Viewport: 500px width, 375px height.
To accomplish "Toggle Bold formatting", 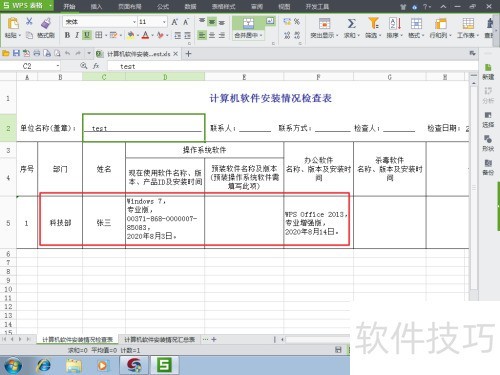I will [x=67, y=35].
